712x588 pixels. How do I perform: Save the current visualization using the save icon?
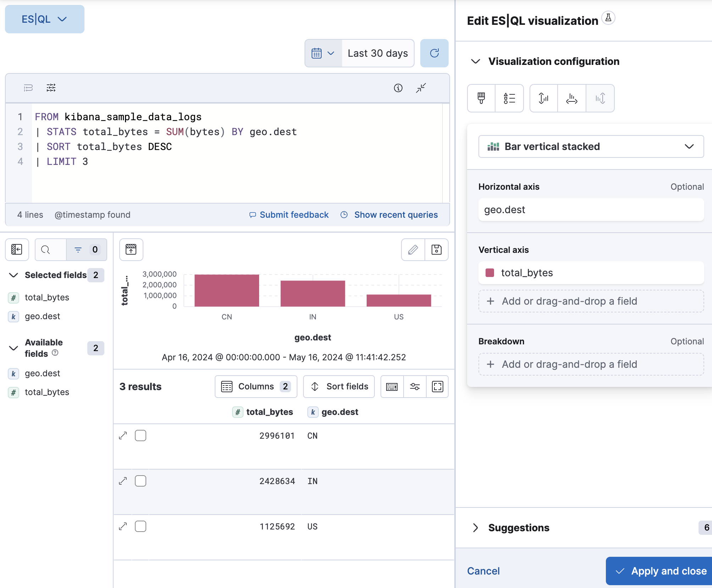coord(437,250)
